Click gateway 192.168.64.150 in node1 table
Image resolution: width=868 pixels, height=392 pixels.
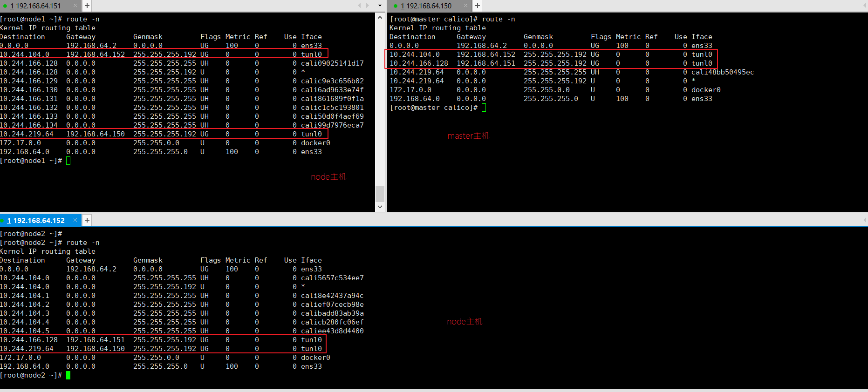96,134
